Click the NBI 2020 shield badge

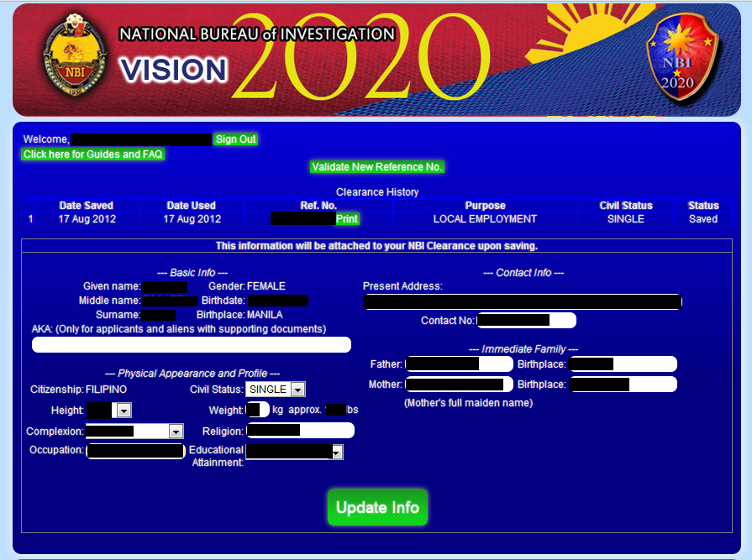click(x=681, y=59)
